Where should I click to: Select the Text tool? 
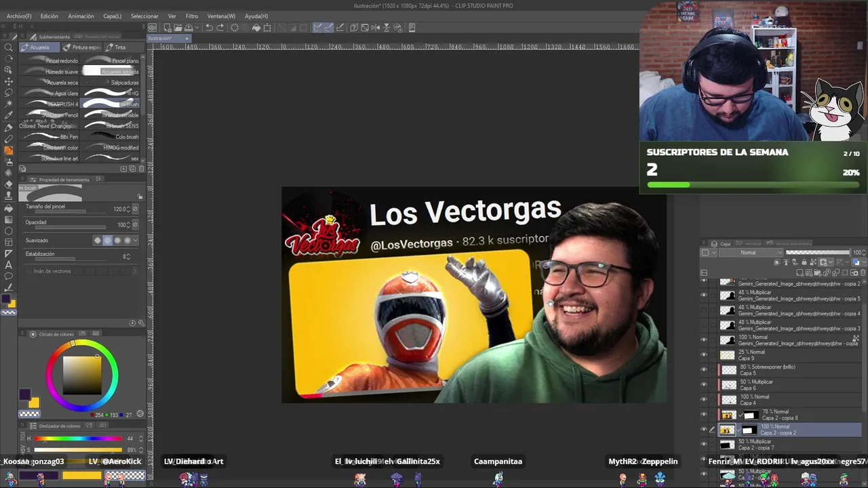point(9,264)
